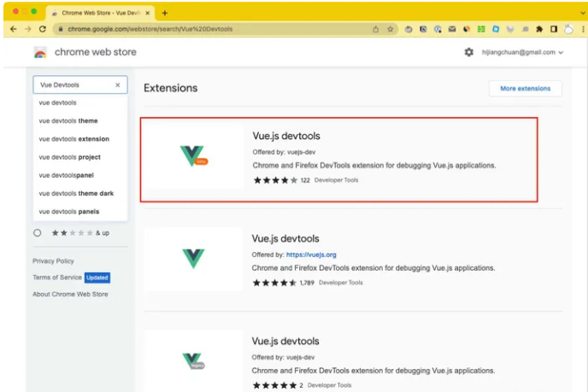Screen dimensions: 588x392
Task: Bookmark this page with the star icon
Action: pos(390,29)
